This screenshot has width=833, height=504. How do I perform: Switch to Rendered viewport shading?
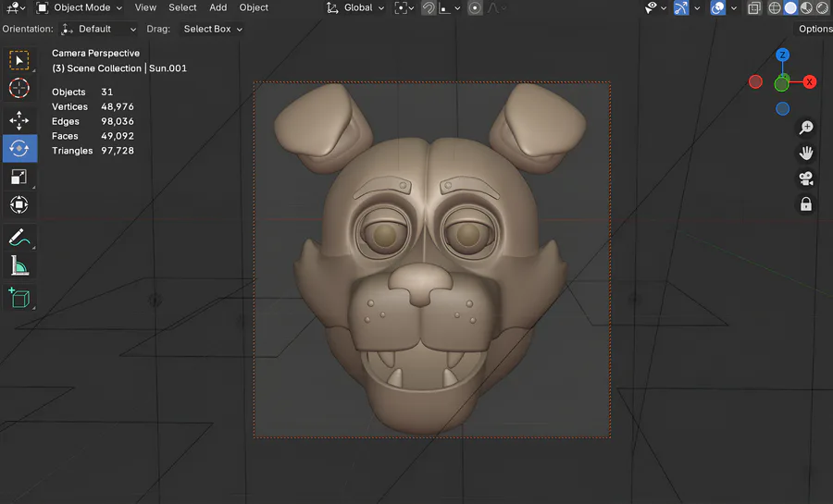point(823,7)
